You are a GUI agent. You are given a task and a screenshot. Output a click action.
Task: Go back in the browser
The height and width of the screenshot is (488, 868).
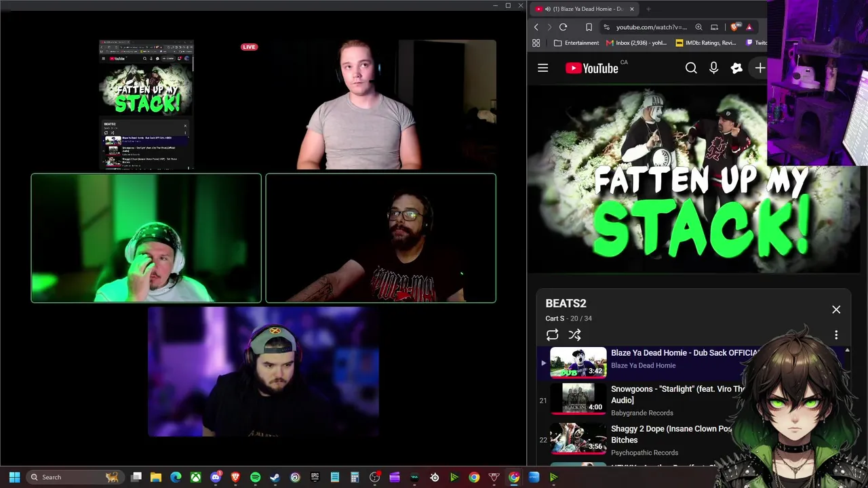pos(536,27)
